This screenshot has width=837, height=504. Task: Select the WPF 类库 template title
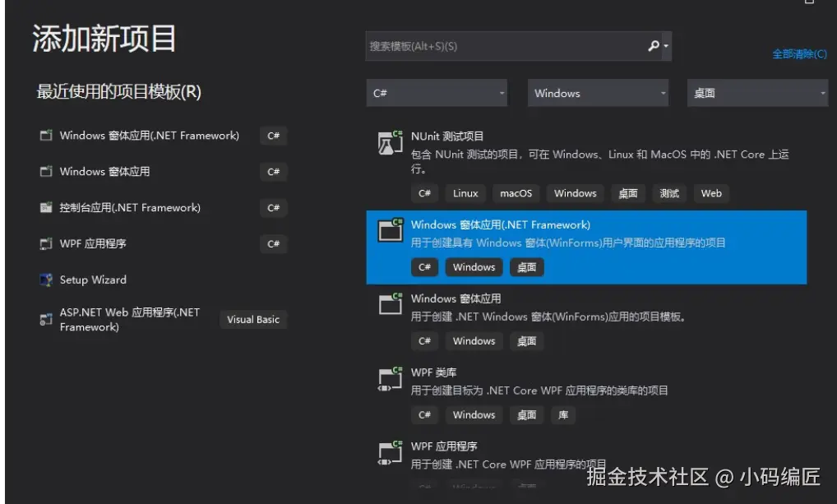pos(433,372)
